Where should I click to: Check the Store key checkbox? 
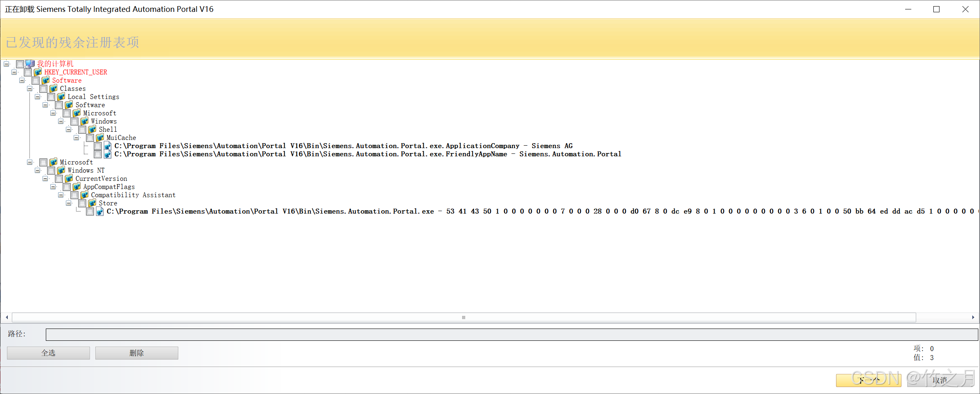click(x=82, y=203)
